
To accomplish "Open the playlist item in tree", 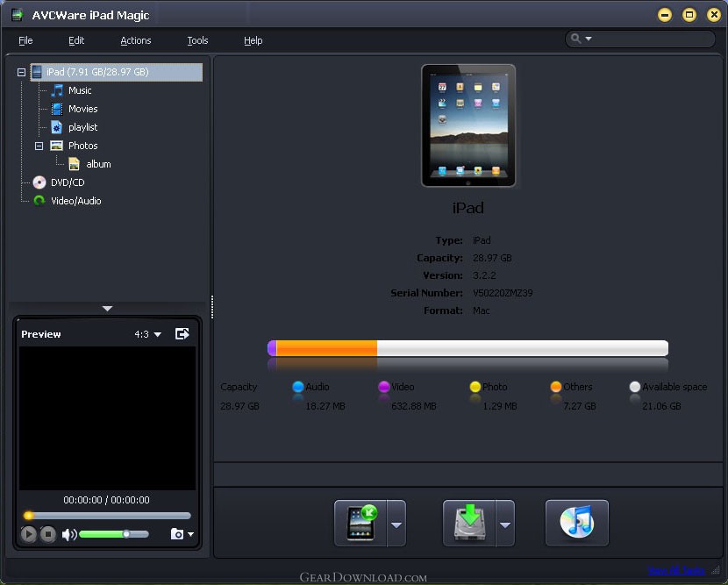I will pos(83,127).
